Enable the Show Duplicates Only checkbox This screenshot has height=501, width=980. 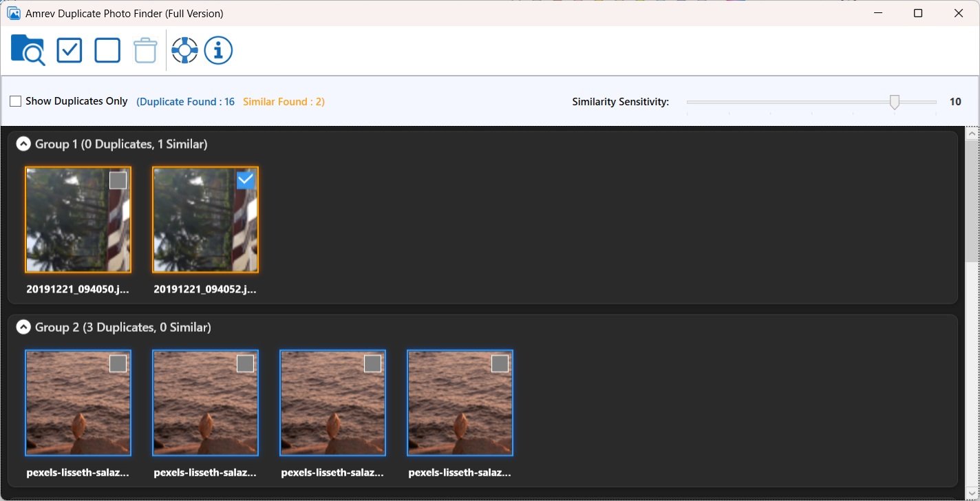(14, 100)
